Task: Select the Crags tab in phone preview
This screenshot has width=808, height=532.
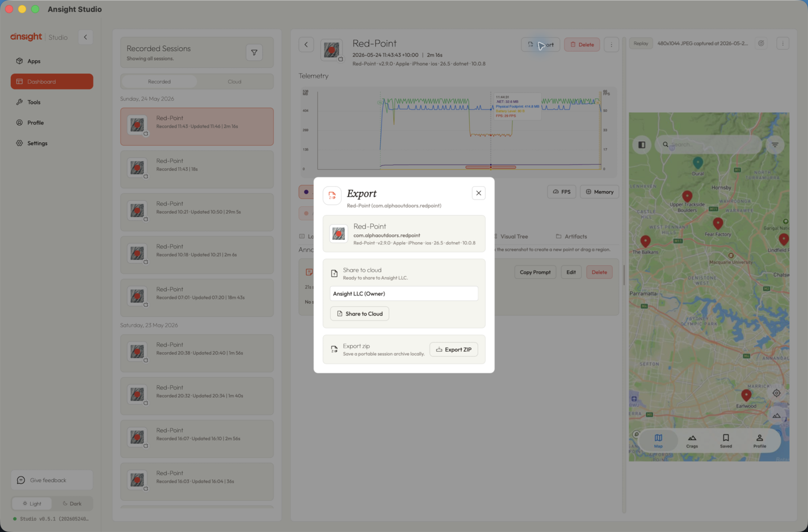Action: point(692,441)
